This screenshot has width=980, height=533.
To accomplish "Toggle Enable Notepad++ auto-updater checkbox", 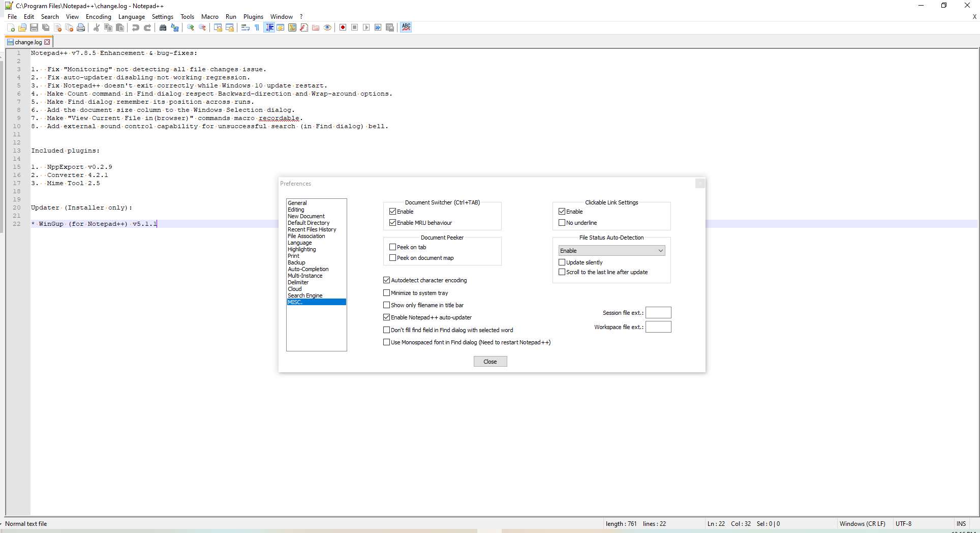I will coord(386,317).
